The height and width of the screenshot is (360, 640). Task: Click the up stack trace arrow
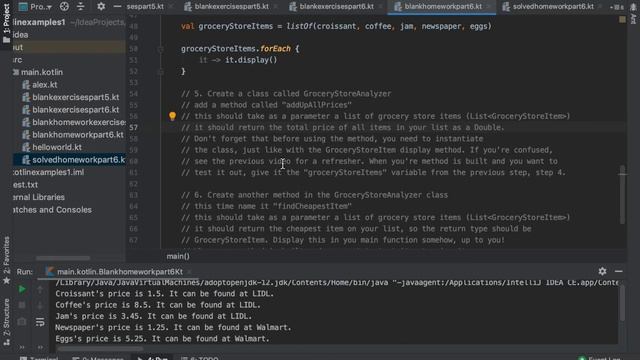point(40,289)
